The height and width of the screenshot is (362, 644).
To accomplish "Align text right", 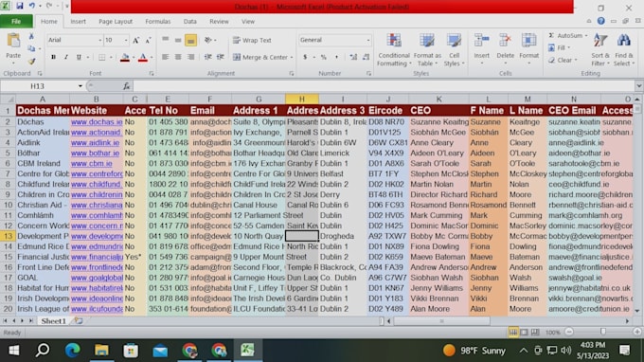I will click(190, 57).
